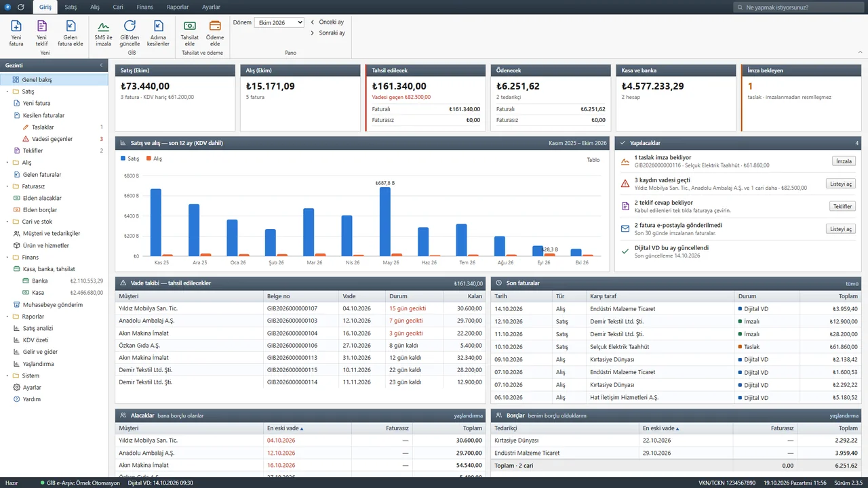868x488 pixels.
Task: Open Yardım help item in sidebar
Action: [54, 399]
